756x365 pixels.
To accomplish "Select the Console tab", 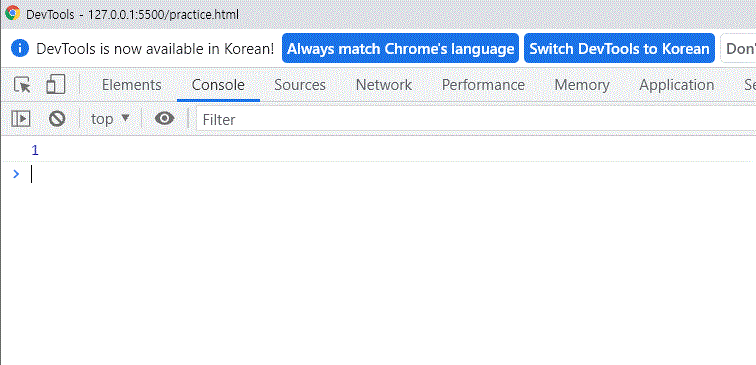I will coord(218,85).
